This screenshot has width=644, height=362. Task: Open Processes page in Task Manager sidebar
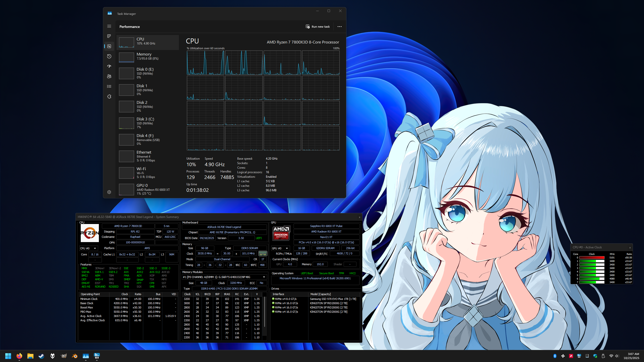click(x=109, y=36)
